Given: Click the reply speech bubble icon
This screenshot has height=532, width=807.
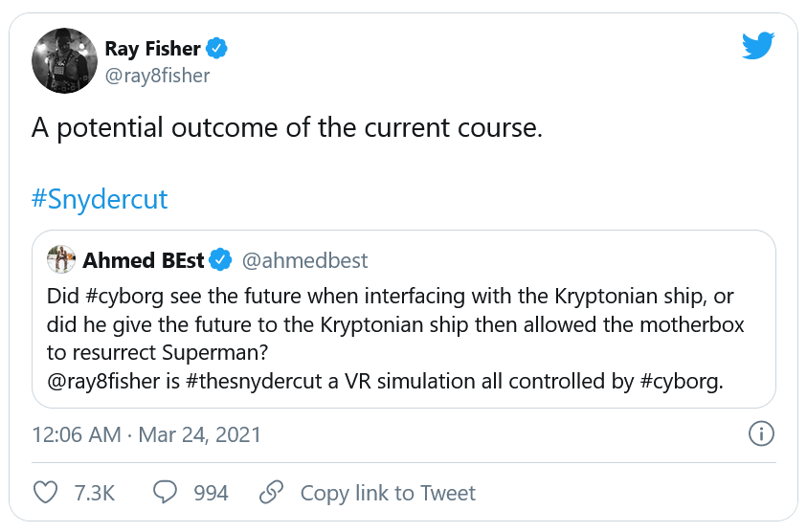Looking at the screenshot, I should pyautogui.click(x=166, y=493).
